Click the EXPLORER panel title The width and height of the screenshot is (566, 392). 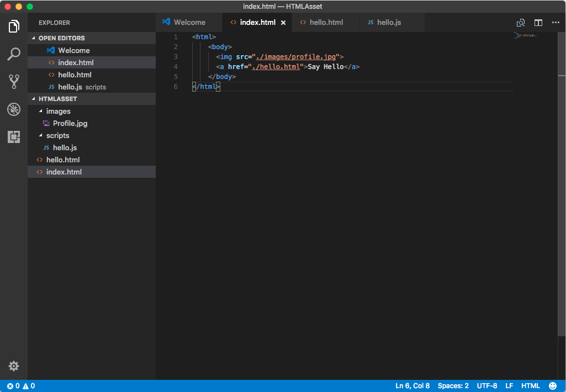(54, 23)
